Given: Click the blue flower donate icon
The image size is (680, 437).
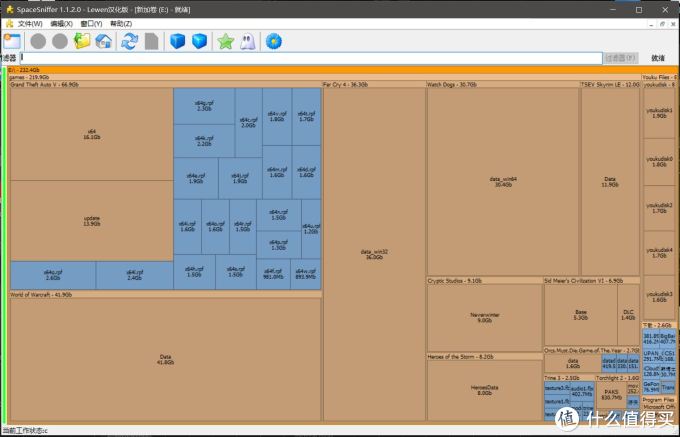Looking at the screenshot, I should click(274, 41).
